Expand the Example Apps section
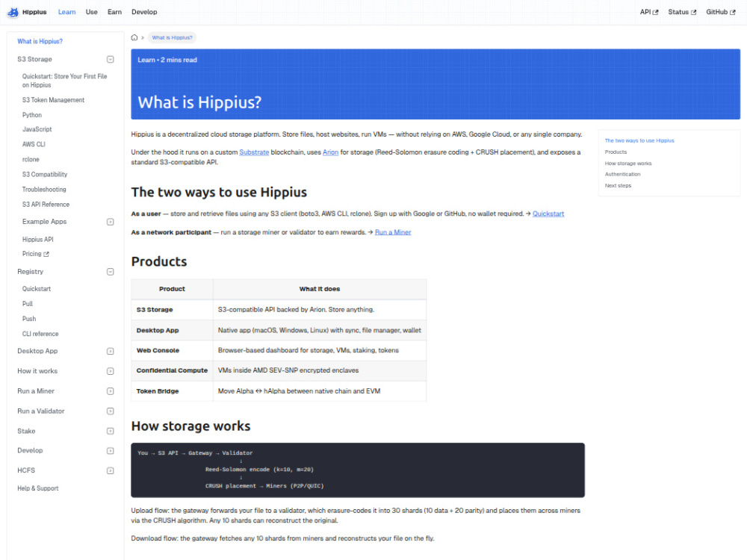Viewport: 747px width, 560px height. coord(110,222)
